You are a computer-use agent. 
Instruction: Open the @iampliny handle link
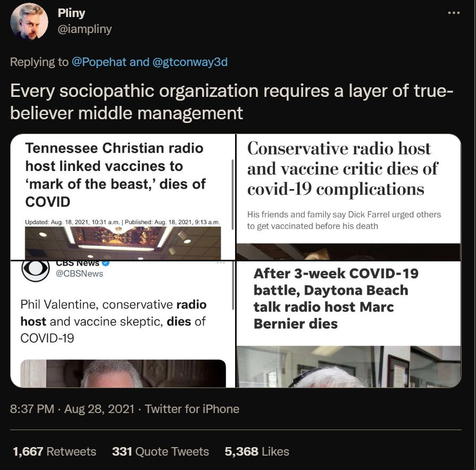tap(85, 29)
